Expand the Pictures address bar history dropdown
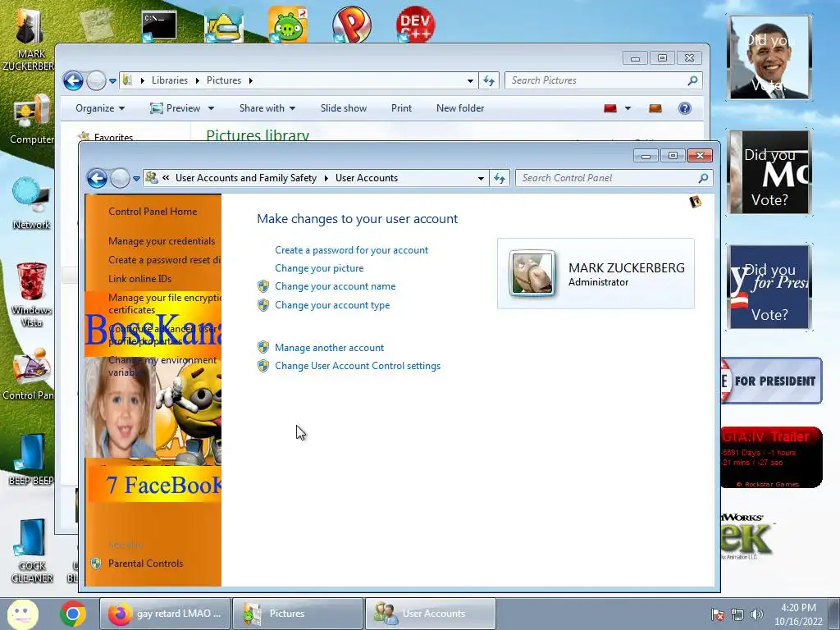Image resolution: width=840 pixels, height=630 pixels. point(470,80)
